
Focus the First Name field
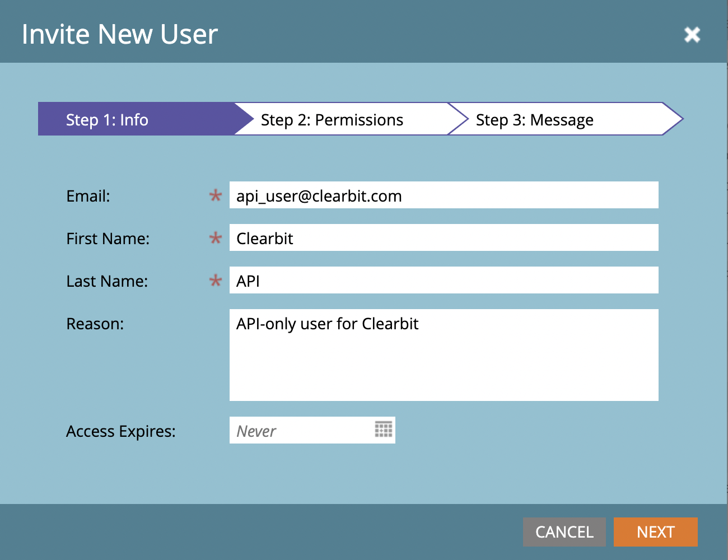click(x=444, y=237)
